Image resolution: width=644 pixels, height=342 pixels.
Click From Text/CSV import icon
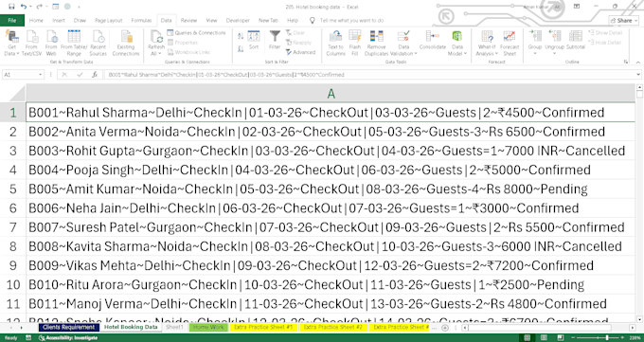pyautogui.click(x=31, y=44)
